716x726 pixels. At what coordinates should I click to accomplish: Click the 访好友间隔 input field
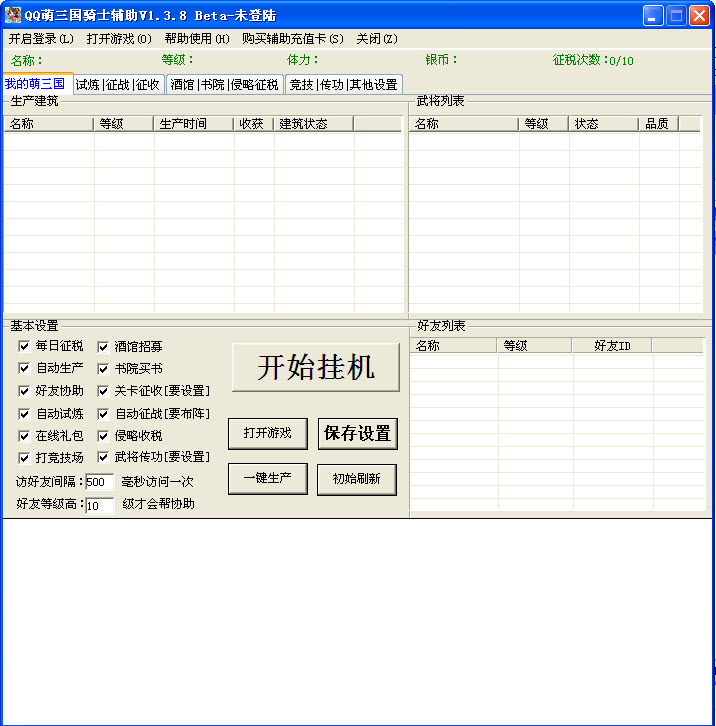pyautogui.click(x=100, y=482)
